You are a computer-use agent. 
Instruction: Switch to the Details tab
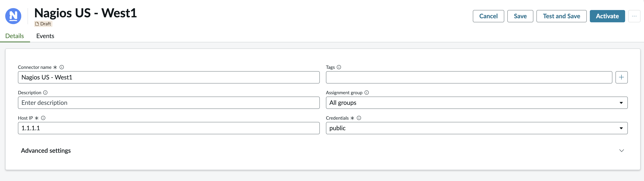(x=15, y=36)
